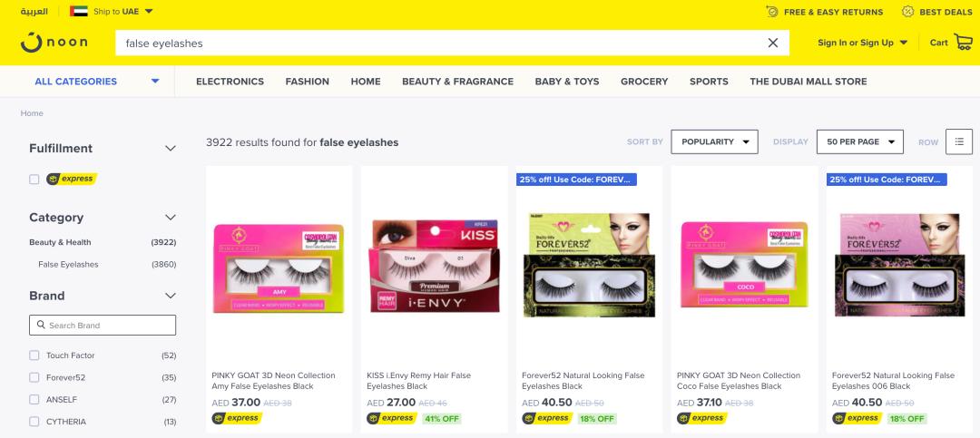Select the False Eyelashes category link

pos(68,264)
